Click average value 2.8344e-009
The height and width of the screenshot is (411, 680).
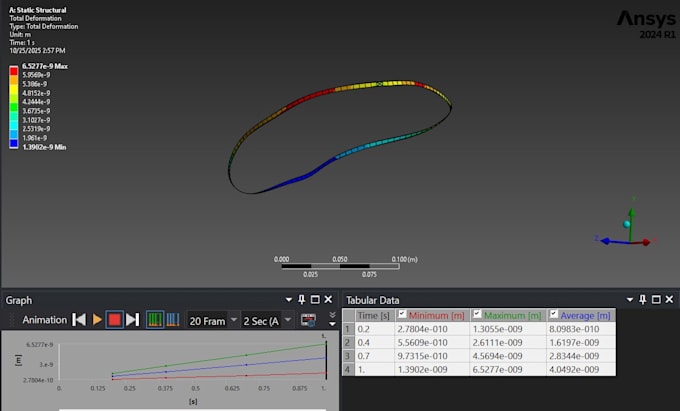point(581,356)
